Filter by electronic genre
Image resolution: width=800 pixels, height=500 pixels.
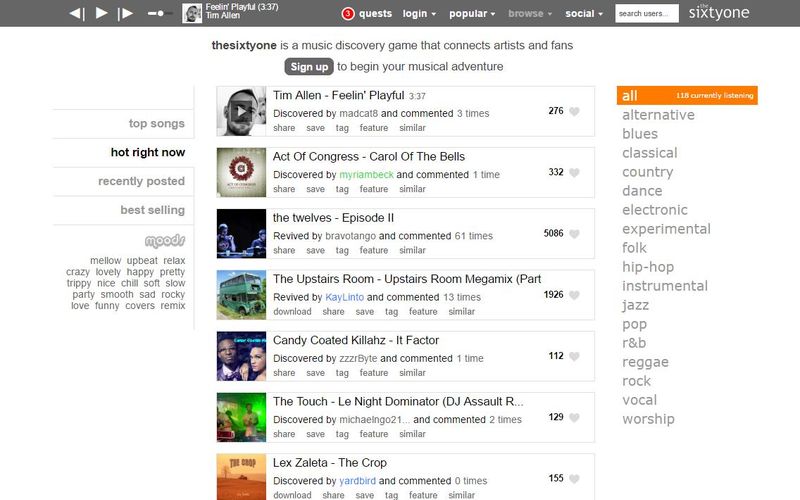coord(655,210)
